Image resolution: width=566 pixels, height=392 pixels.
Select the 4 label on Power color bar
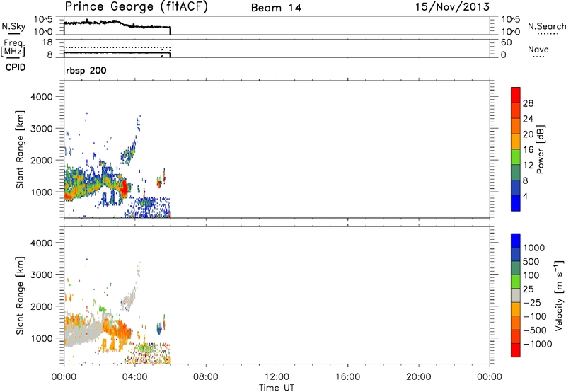coord(525,196)
